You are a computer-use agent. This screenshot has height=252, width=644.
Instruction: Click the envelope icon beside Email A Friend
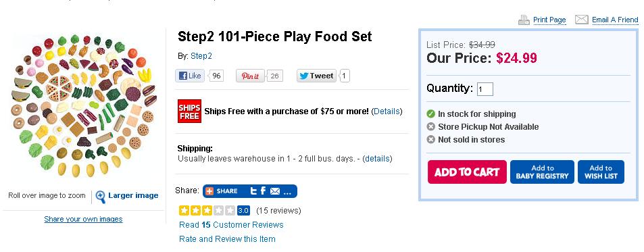click(582, 20)
